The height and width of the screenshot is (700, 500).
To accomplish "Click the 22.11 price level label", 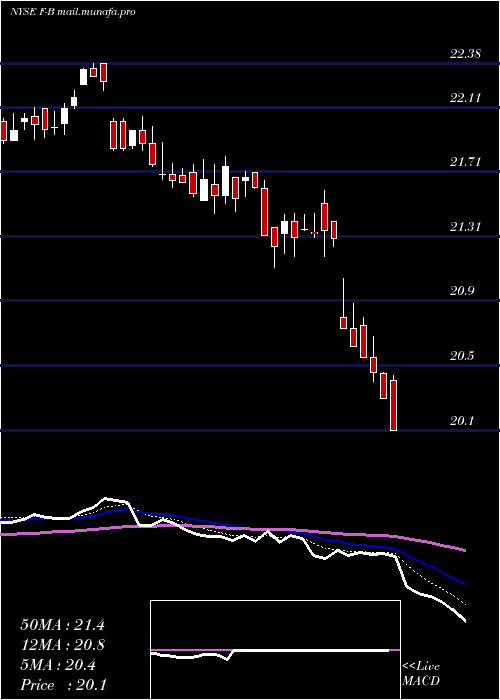I will (465, 98).
